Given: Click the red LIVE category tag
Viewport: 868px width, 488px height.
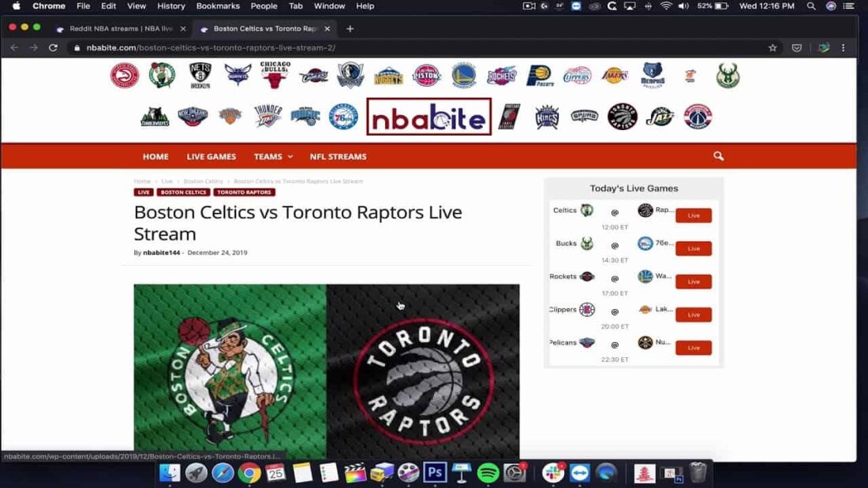Looking at the screenshot, I should coord(144,192).
